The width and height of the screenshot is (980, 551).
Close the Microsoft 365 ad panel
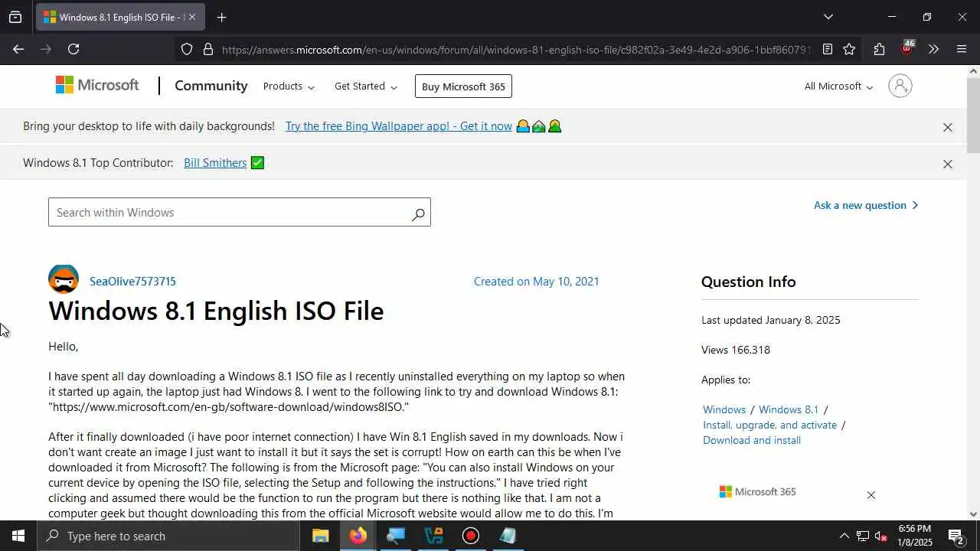coord(871,495)
